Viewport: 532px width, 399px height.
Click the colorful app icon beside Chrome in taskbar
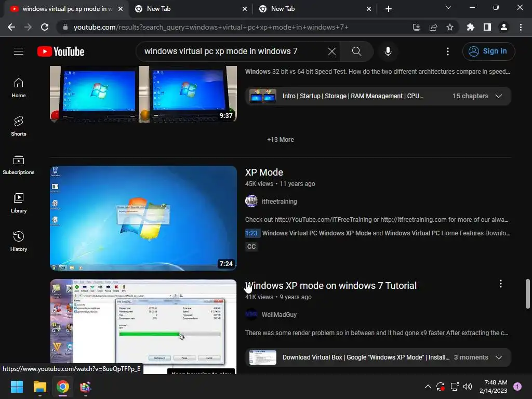(86, 387)
